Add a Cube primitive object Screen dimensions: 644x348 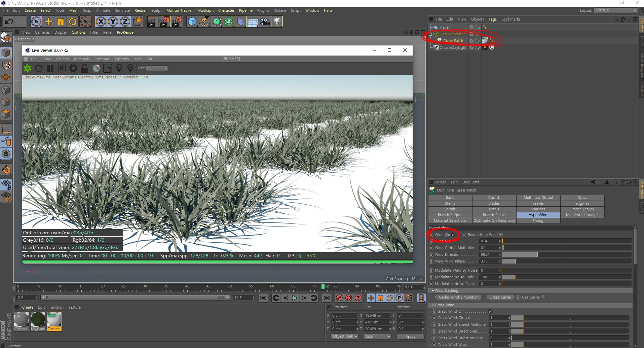[x=192, y=22]
